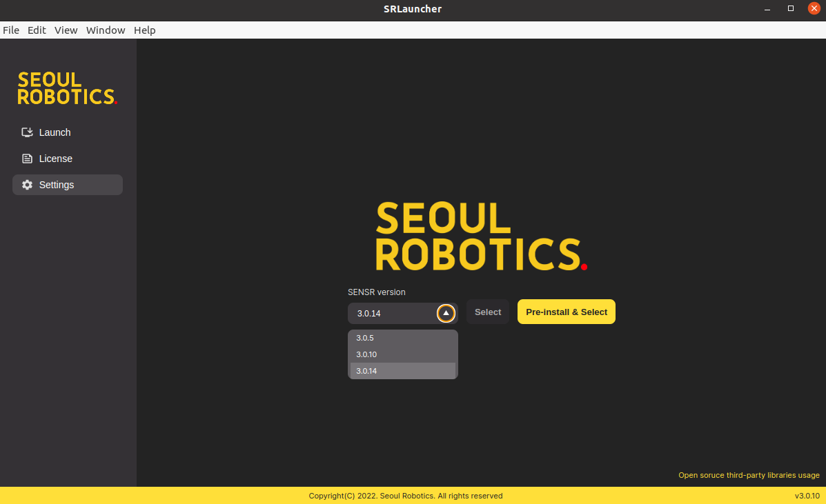The image size is (826, 504).
Task: Close the SRLauncher window
Action: [x=814, y=8]
